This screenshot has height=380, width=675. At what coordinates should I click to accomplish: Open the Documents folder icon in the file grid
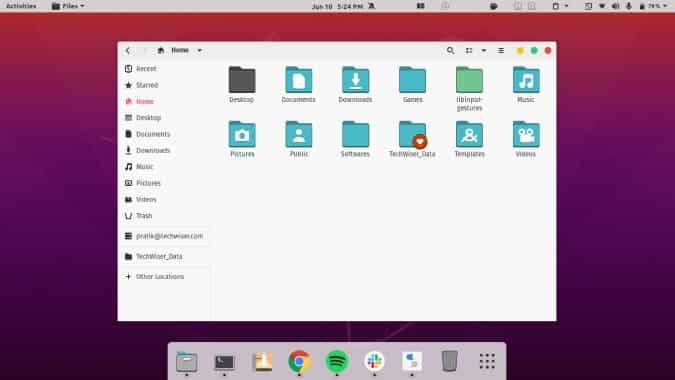pyautogui.click(x=299, y=80)
